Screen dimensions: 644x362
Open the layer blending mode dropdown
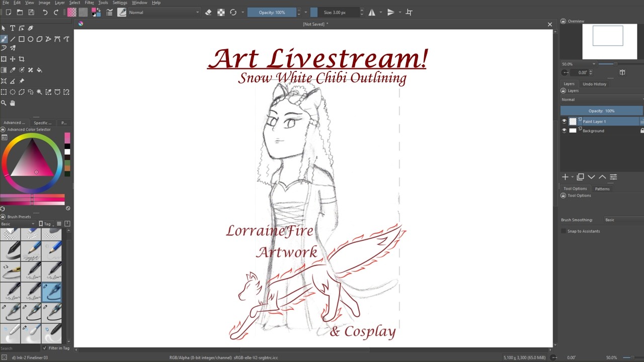tap(602, 100)
